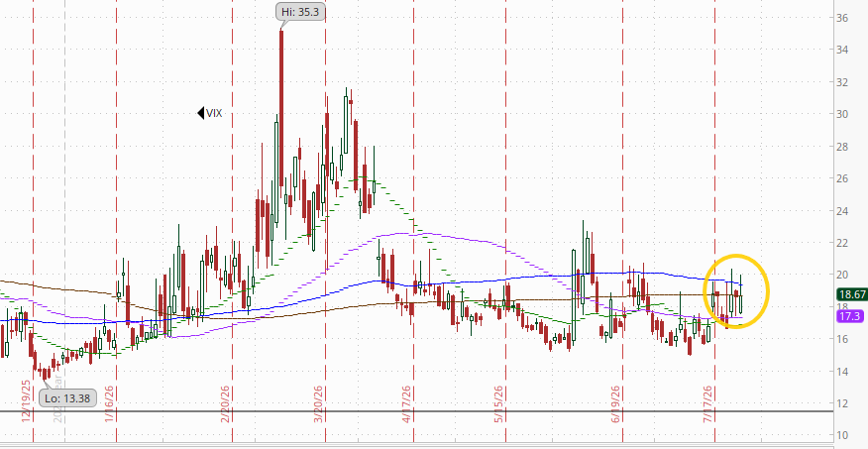Viewport: 868px width, 449px height.
Task: Click the Lo: 13.38 price bubble
Action: click(67, 398)
